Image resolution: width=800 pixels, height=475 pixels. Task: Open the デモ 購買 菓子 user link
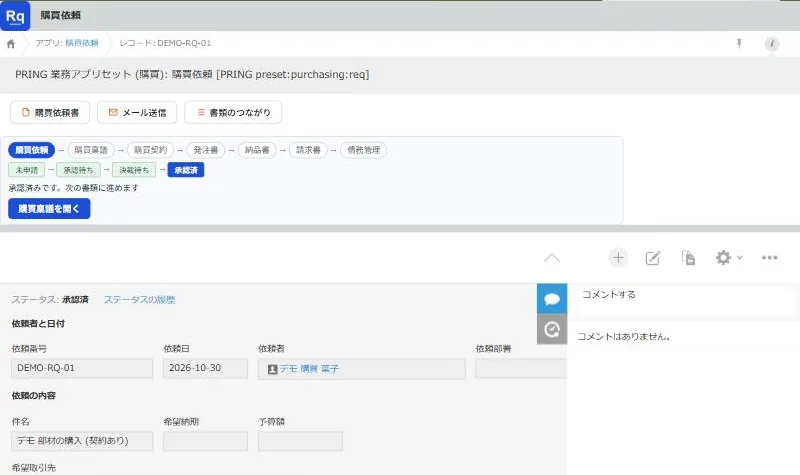[309, 368]
